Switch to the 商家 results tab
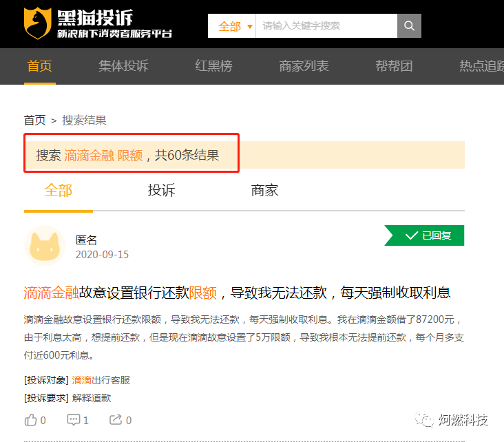 264,191
